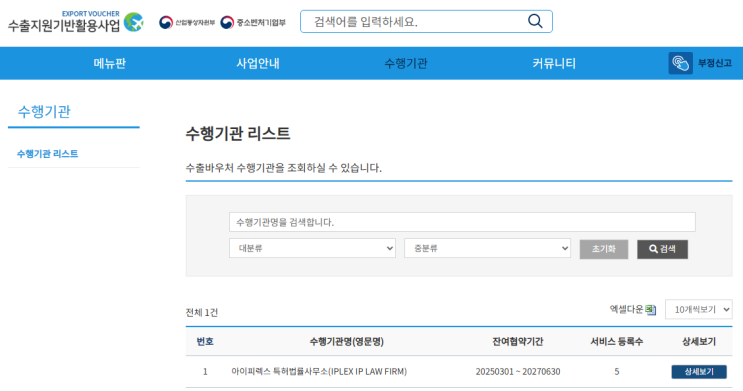This screenshot has width=743, height=391.
Task: Click the 잔여협약기간 column header
Action: coord(518,341)
